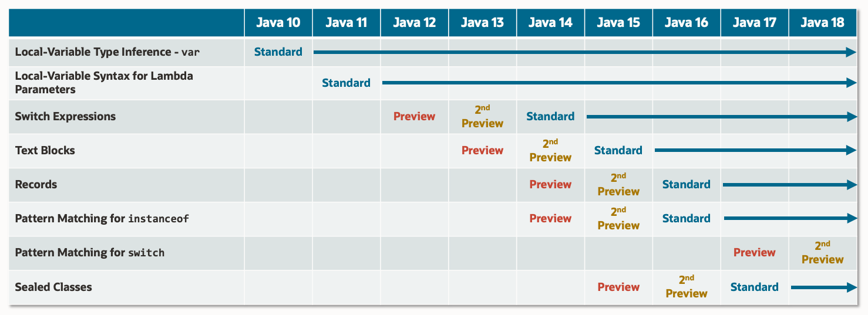Click the 2nd Preview label in the Text Blocks row
Viewport: 868px width, 315px height.
coord(550,151)
